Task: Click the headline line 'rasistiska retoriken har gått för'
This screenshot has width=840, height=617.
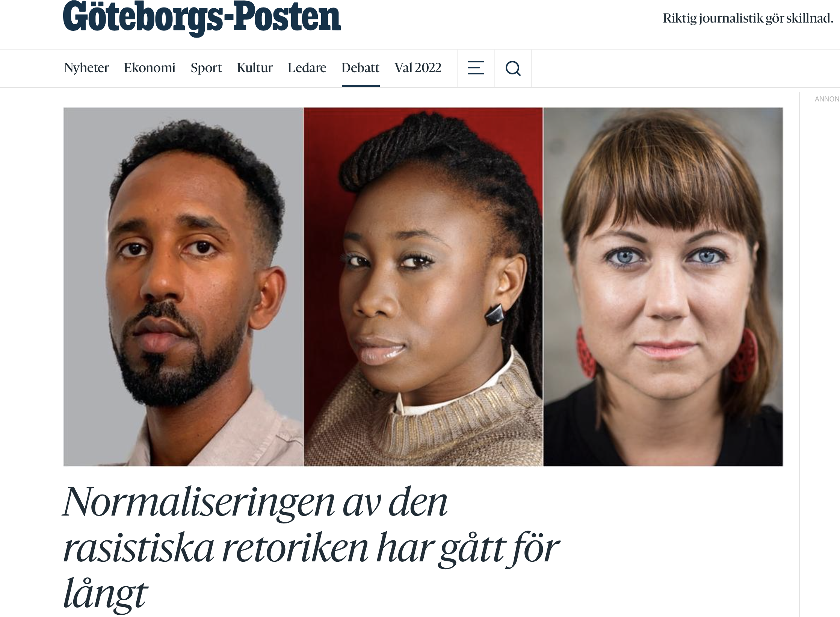Action: (311, 549)
